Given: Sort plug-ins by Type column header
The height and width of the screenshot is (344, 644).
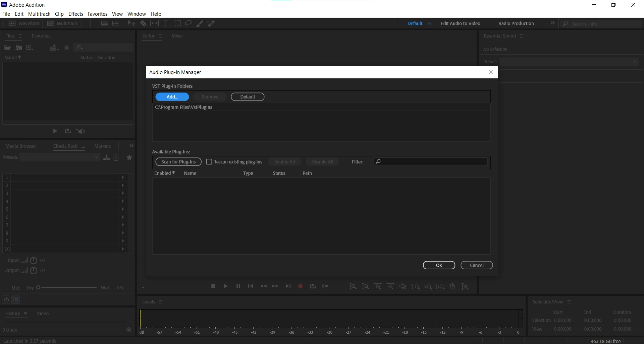Looking at the screenshot, I should tap(248, 173).
